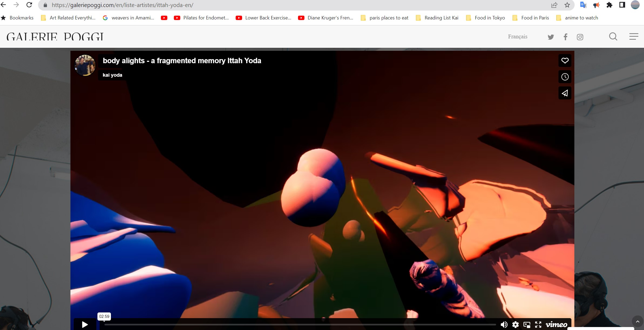Open the kai yoda uploader link
Viewport: 644px width, 330px height.
point(112,75)
